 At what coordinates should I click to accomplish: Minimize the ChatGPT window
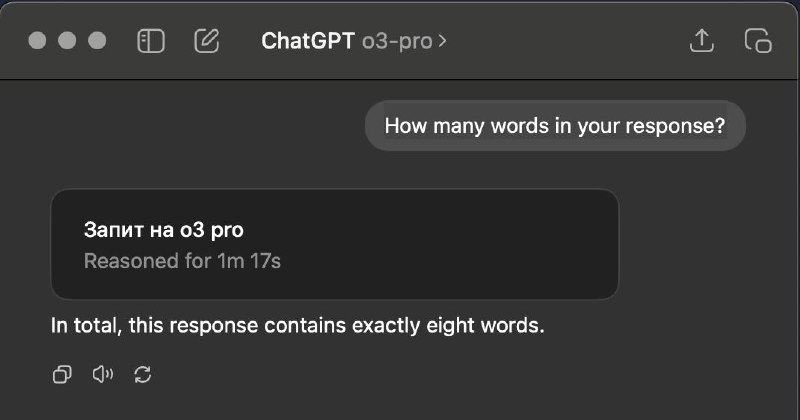point(67,40)
